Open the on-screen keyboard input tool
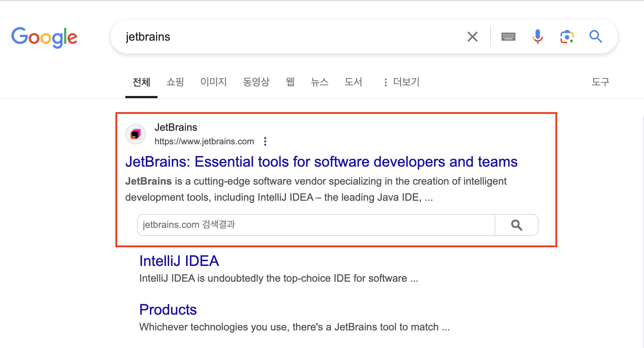 coord(508,37)
